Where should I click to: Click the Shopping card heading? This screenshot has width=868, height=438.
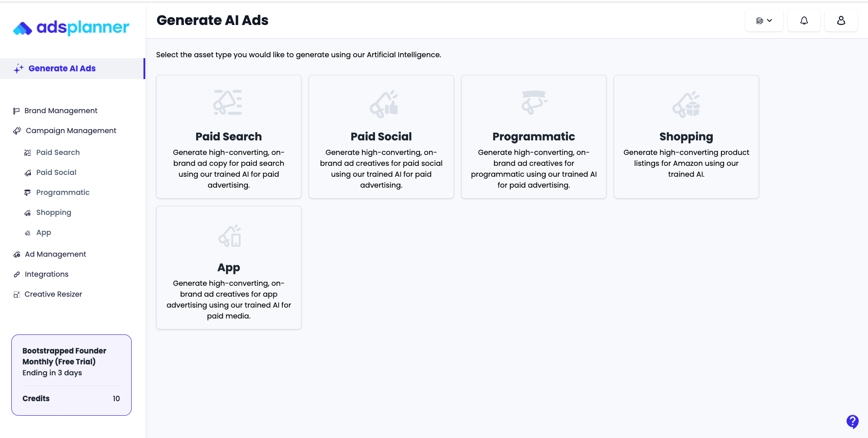(686, 137)
